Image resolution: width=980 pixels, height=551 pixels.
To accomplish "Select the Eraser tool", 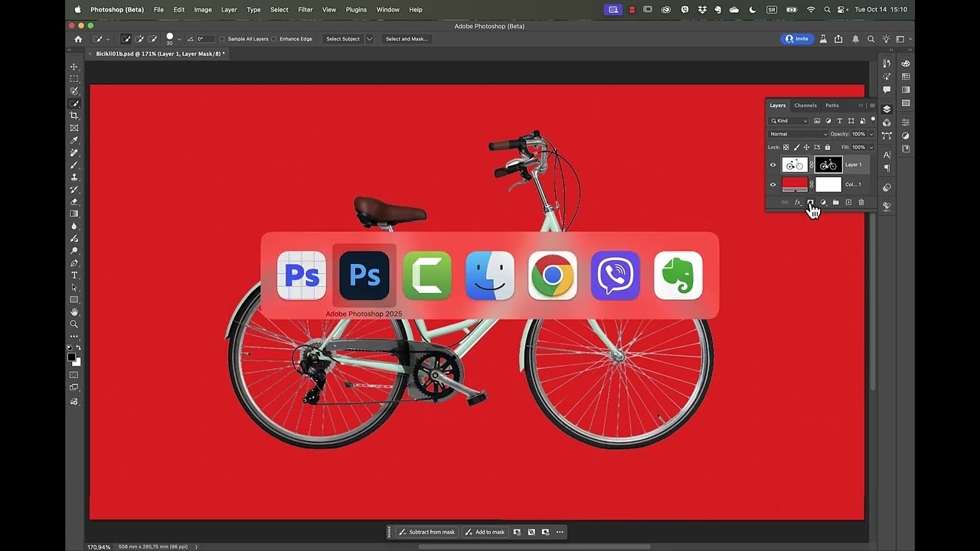I will click(x=74, y=201).
